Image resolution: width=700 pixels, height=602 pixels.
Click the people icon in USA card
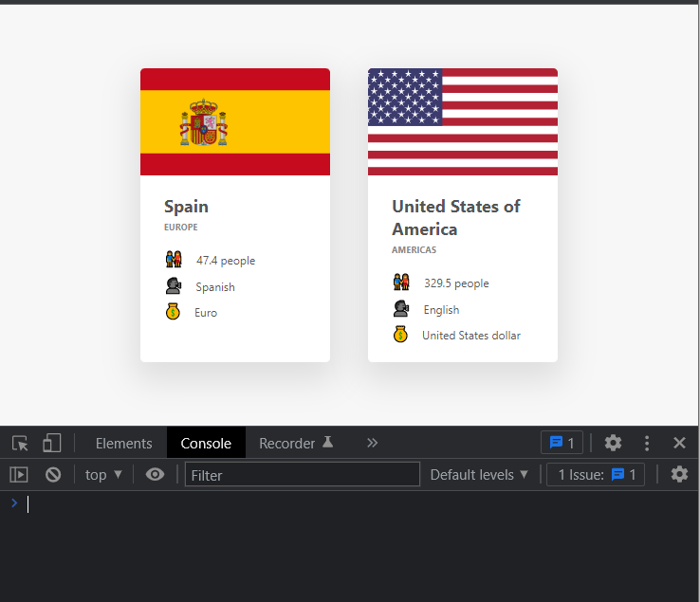coord(401,282)
